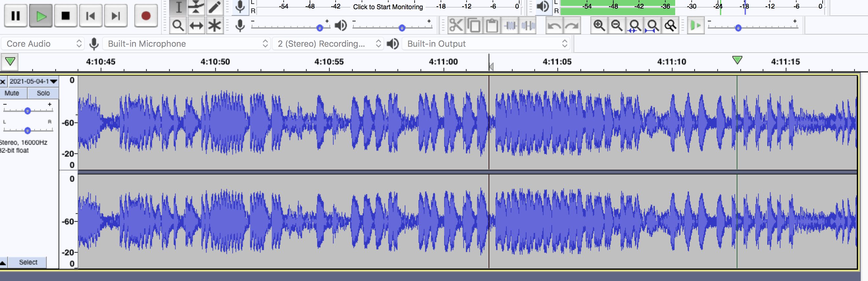This screenshot has width=868, height=281.
Task: Click the timeline ruler at 4:11:05
Action: tap(557, 62)
